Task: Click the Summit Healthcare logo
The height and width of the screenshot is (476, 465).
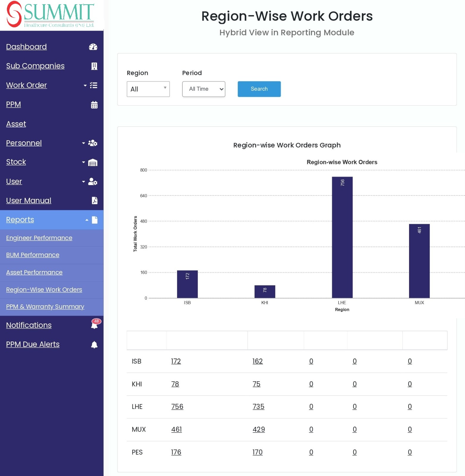Action: click(x=51, y=14)
